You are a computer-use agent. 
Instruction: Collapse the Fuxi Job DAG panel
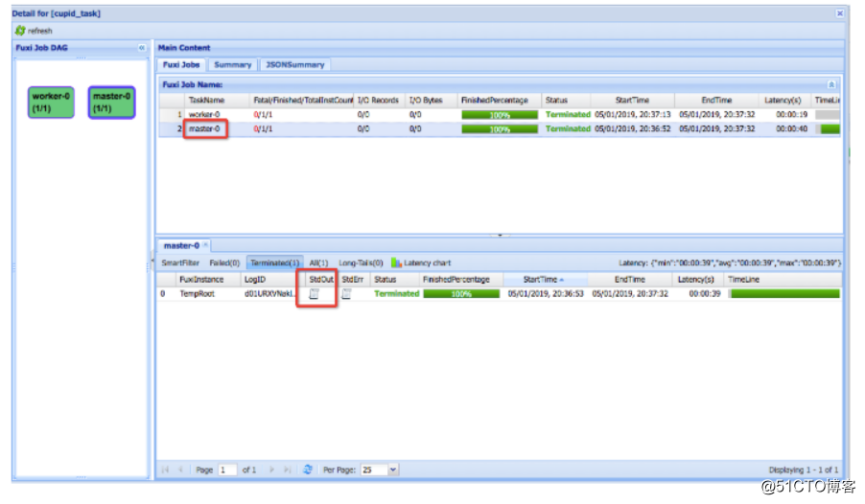pyautogui.click(x=142, y=48)
